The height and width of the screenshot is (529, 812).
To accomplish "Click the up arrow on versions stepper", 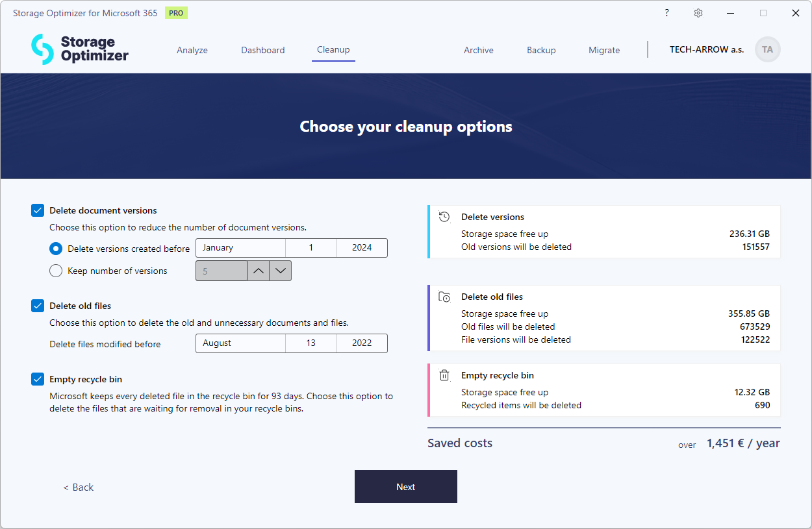I will click(258, 271).
